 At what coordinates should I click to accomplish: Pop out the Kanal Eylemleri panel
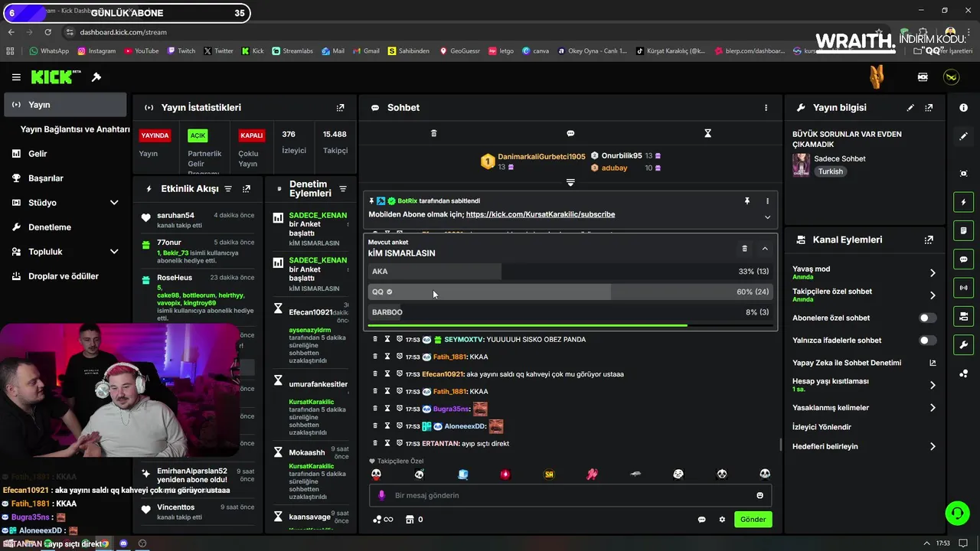(929, 240)
